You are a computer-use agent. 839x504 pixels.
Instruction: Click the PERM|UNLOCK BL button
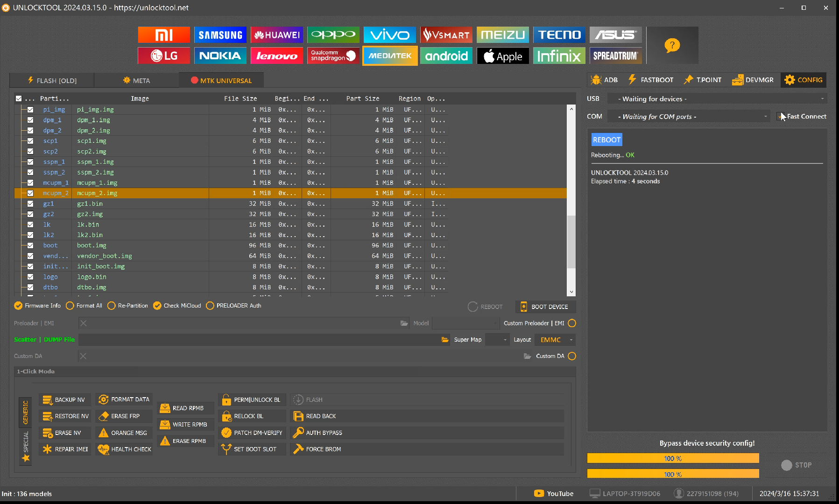[x=252, y=399]
